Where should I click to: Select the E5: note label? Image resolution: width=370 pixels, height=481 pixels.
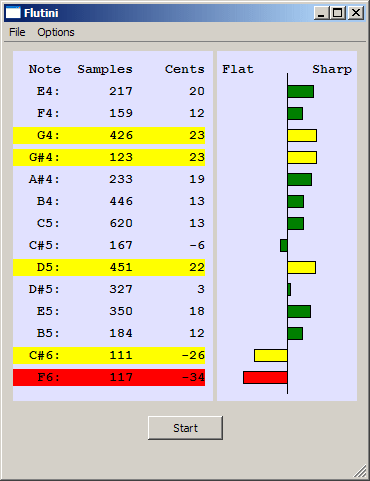pyautogui.click(x=48, y=311)
